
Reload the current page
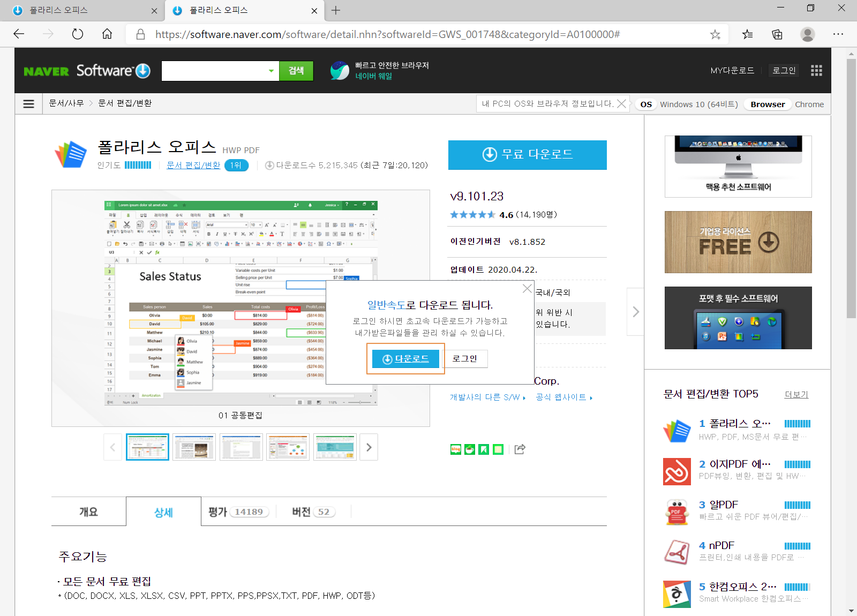click(78, 34)
